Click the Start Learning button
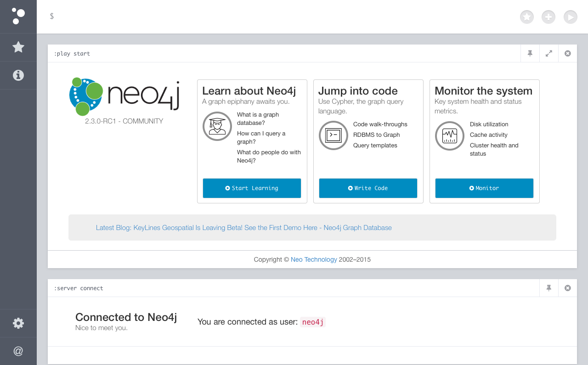 pos(252,188)
